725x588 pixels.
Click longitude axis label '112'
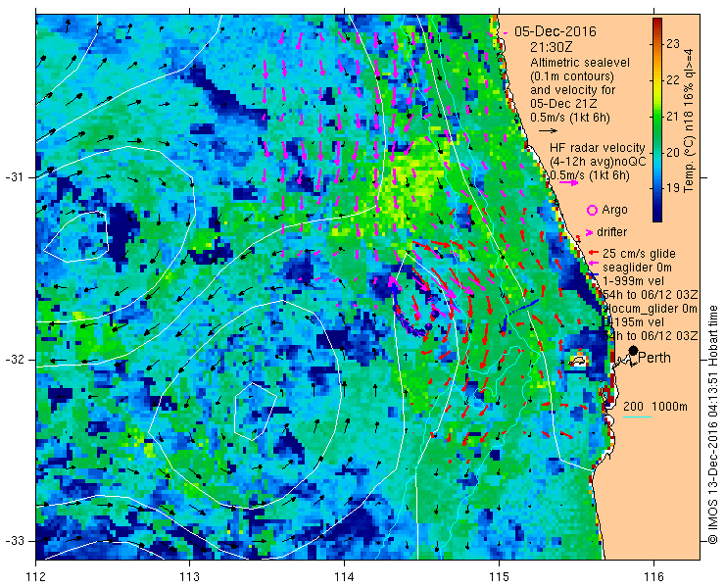35,577
